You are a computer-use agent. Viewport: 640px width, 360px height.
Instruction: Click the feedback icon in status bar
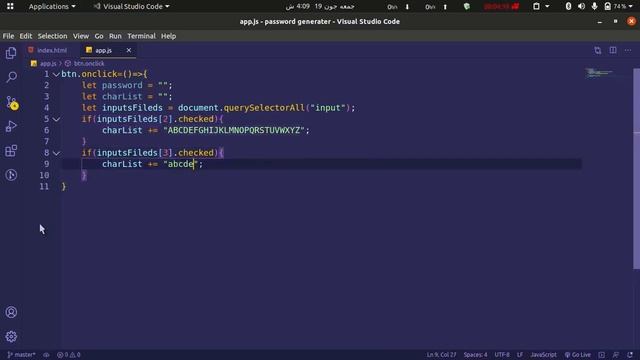click(x=616, y=355)
